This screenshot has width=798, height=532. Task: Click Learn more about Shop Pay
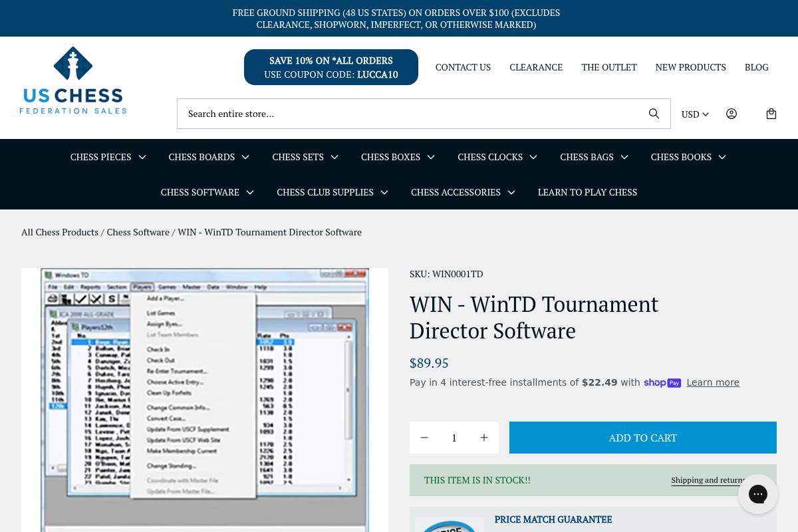click(713, 382)
